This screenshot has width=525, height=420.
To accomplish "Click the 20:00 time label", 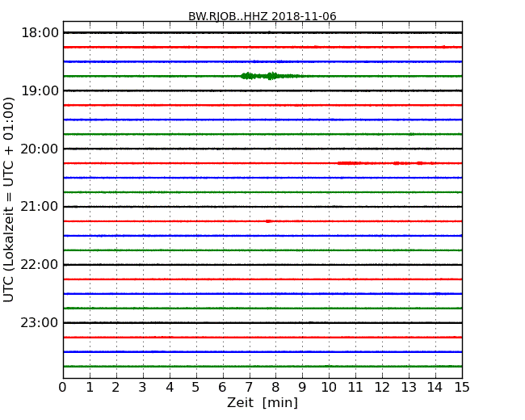I will 40,149.
